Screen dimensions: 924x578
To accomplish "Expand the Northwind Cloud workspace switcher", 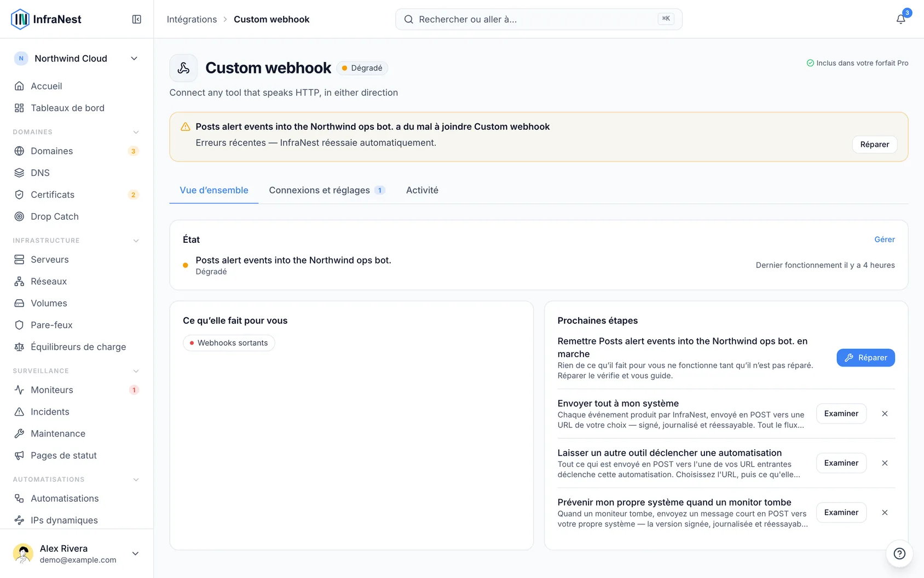I will [x=77, y=59].
